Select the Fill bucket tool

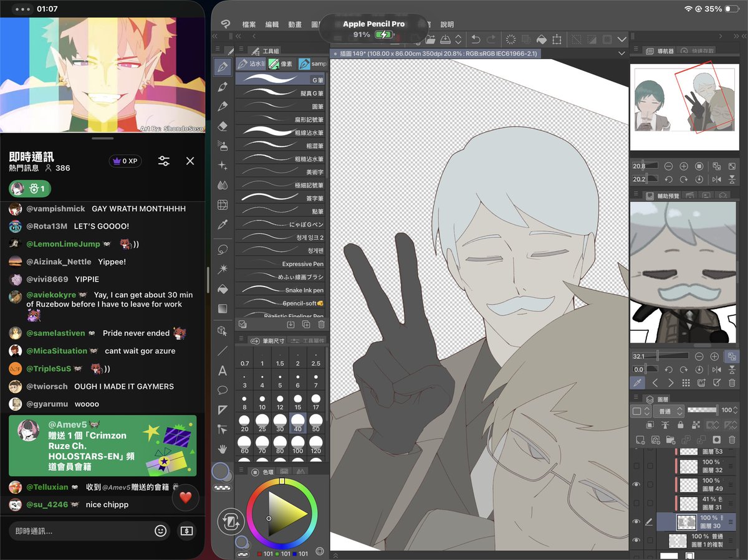click(x=223, y=289)
